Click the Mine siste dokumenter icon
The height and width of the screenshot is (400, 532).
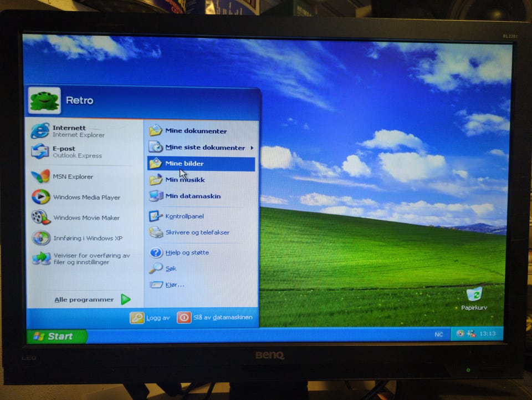pos(156,146)
